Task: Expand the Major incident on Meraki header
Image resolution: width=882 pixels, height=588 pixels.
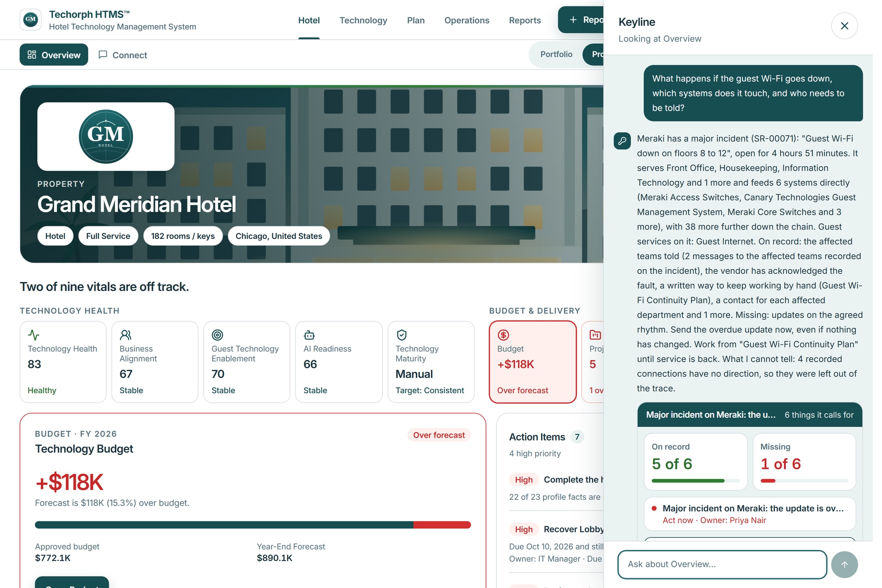Action: tap(750, 415)
